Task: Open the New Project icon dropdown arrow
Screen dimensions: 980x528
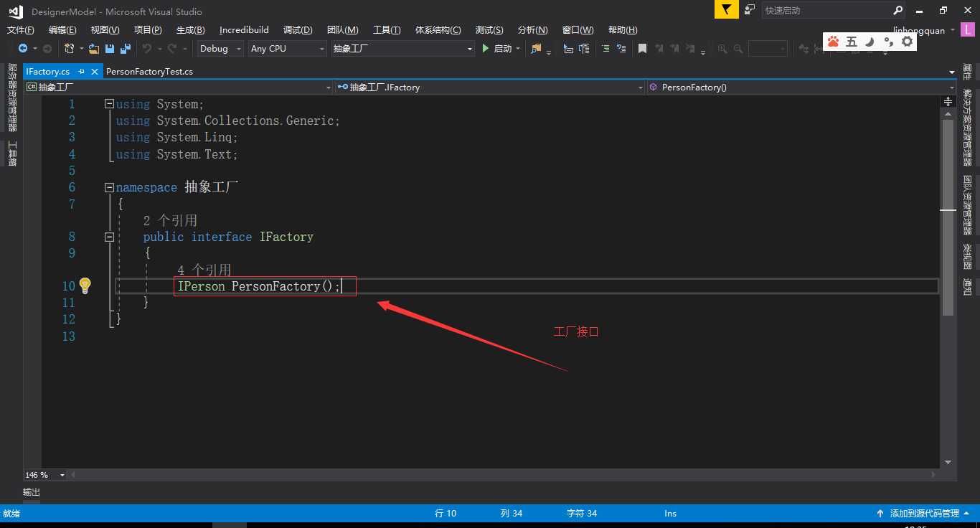Action: 81,49
